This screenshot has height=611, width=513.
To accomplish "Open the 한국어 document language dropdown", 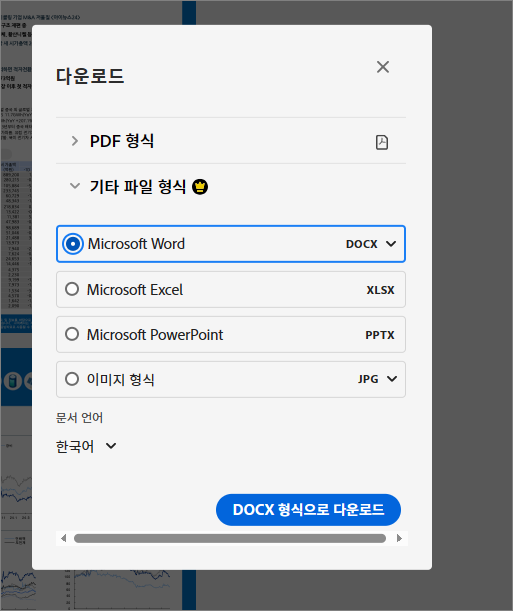I will coord(86,446).
